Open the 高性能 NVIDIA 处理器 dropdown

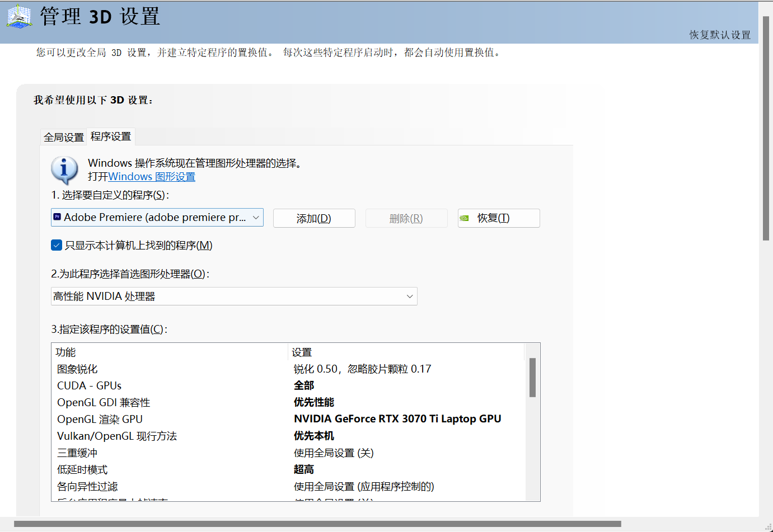click(x=234, y=296)
